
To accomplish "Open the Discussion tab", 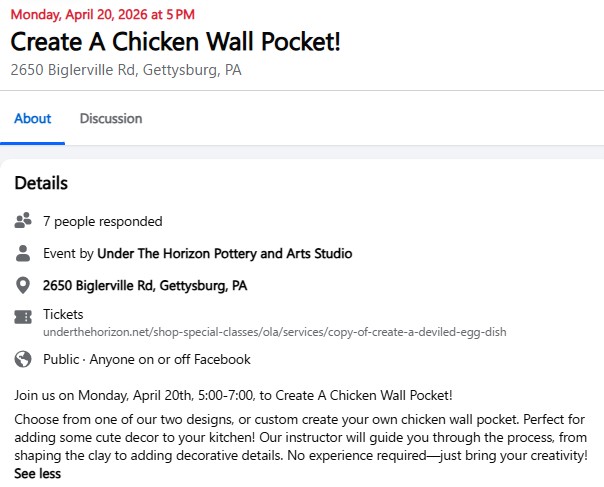I will tap(111, 118).
